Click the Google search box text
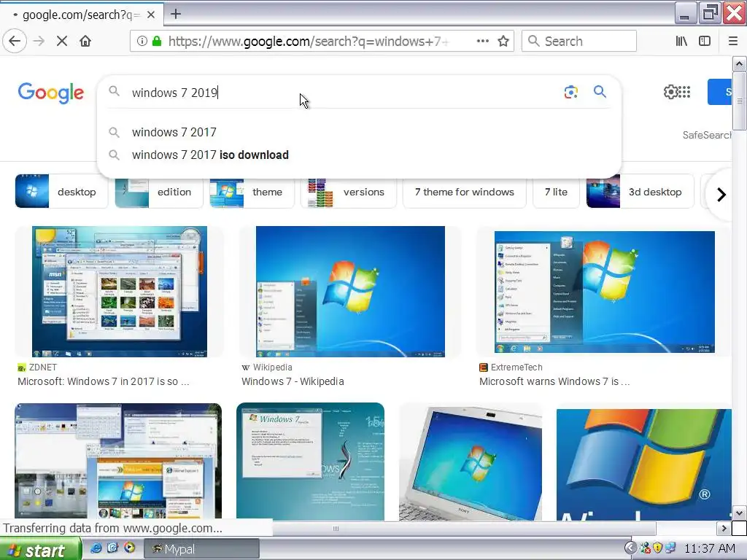747x560 pixels. coord(175,93)
